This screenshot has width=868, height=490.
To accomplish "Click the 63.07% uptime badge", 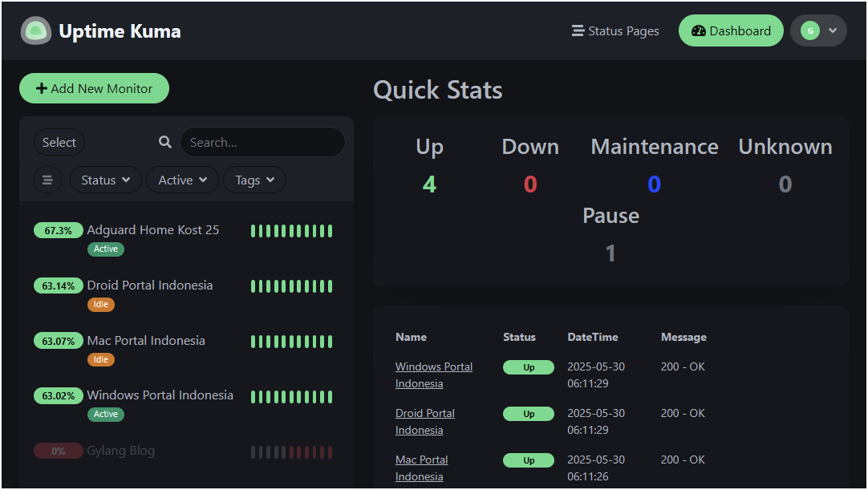I will tap(58, 341).
